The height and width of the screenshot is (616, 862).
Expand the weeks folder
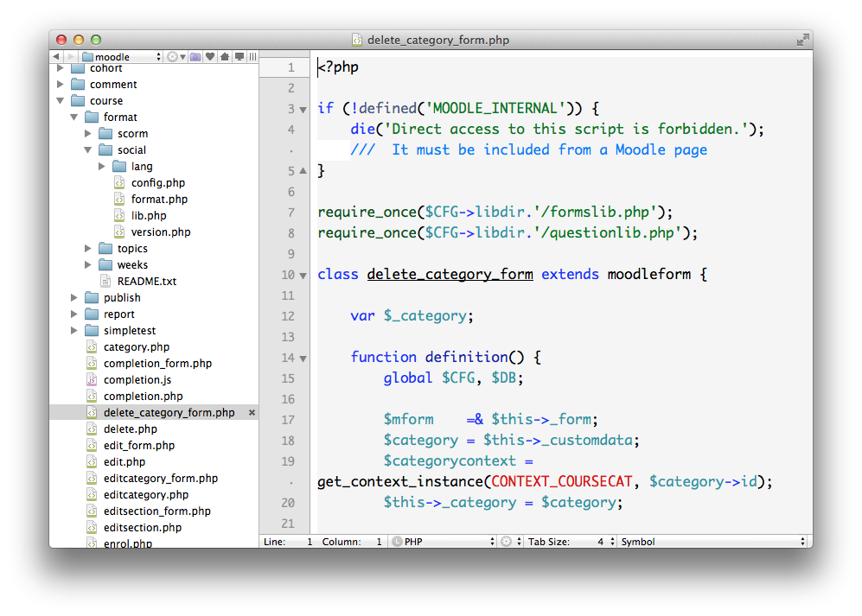point(88,265)
